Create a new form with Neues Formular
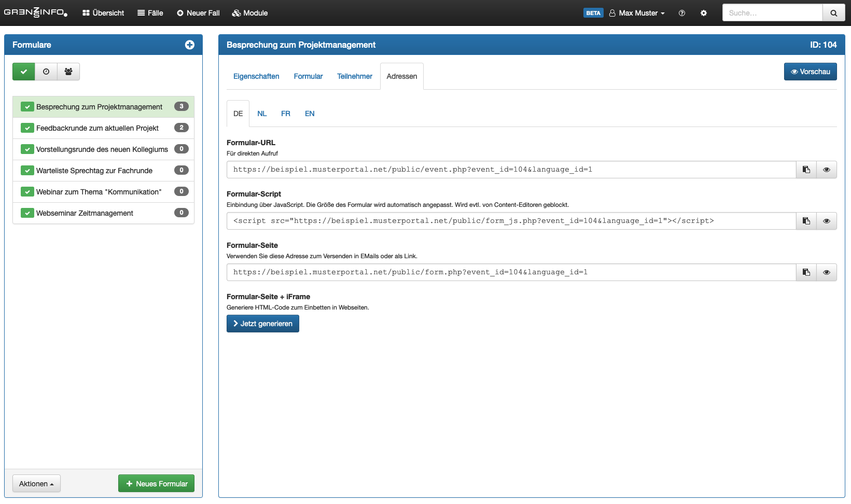851x504 pixels. tap(157, 484)
